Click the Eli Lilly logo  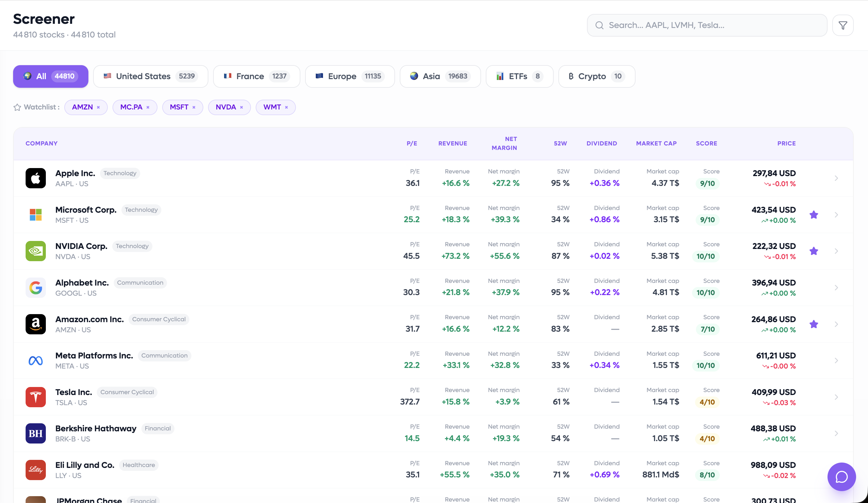pos(35,470)
